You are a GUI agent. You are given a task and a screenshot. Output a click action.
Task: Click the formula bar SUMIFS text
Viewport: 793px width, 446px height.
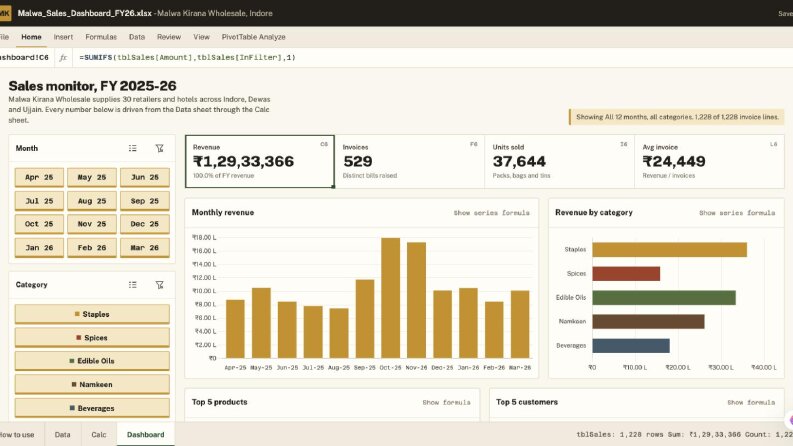[x=188, y=57]
